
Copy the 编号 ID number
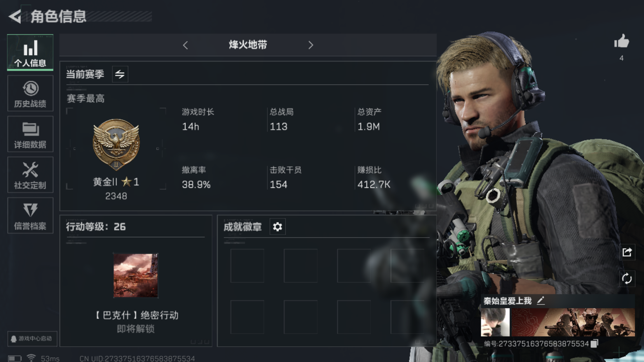(594, 344)
